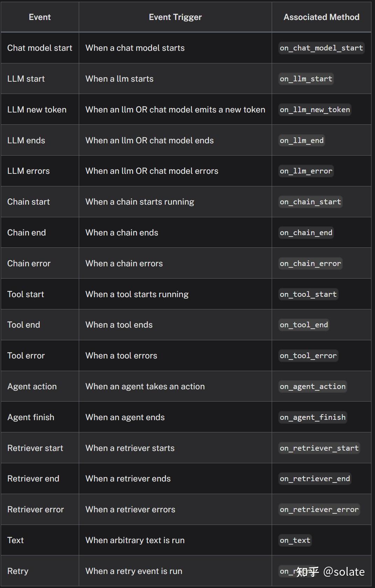This screenshot has height=588, width=375.
Task: Click the Event Trigger column header
Action: [x=175, y=17]
